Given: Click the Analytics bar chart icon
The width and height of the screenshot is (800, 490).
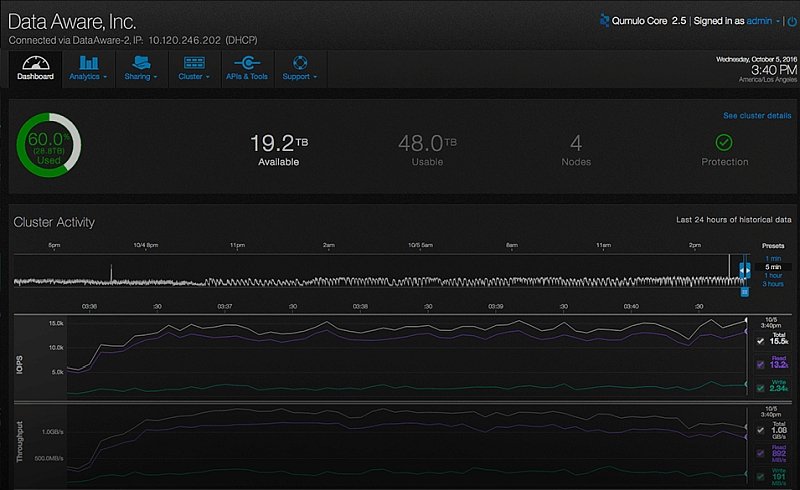Looking at the screenshot, I should [x=89, y=63].
